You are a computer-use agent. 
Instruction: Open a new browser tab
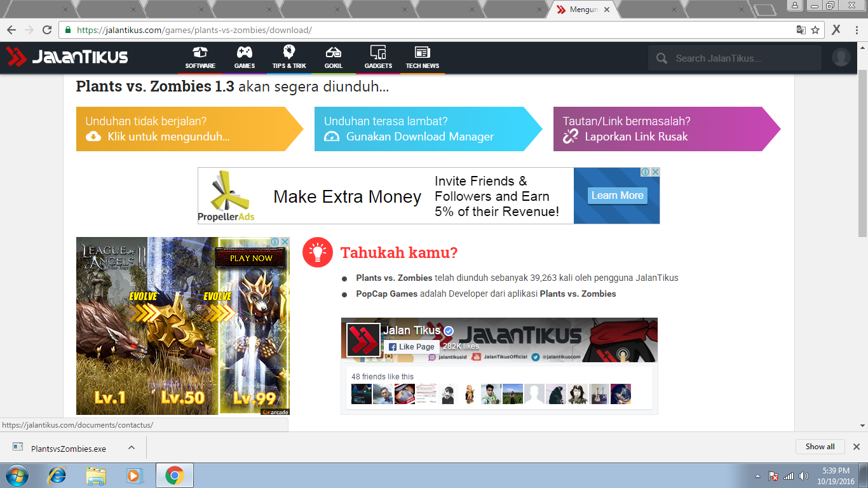(766, 10)
